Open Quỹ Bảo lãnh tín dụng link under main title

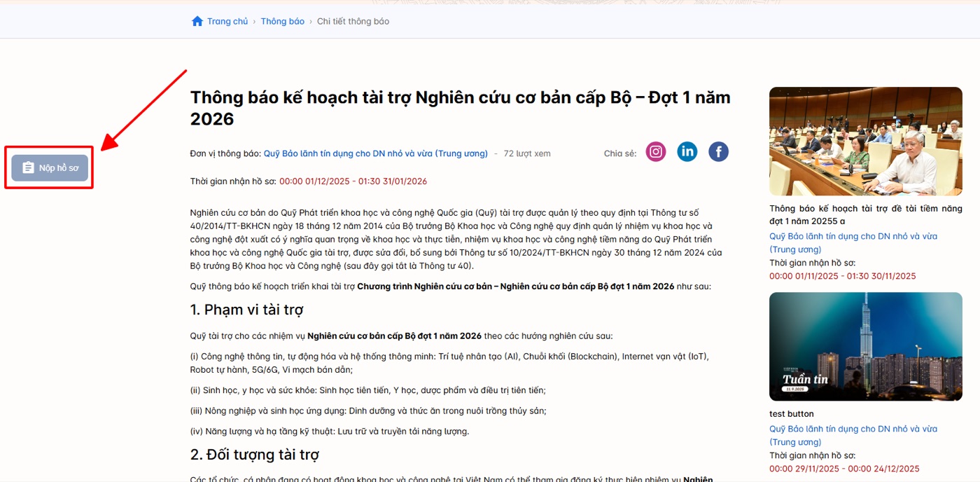click(376, 153)
